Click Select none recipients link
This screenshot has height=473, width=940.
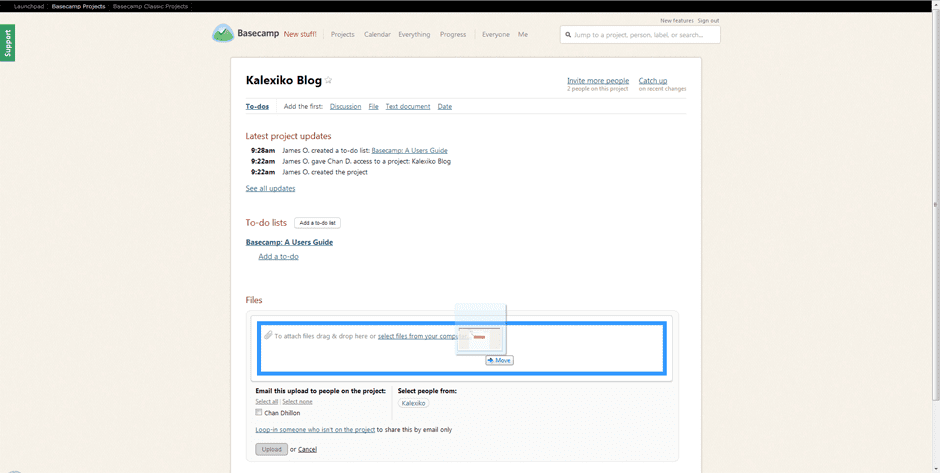click(297, 402)
